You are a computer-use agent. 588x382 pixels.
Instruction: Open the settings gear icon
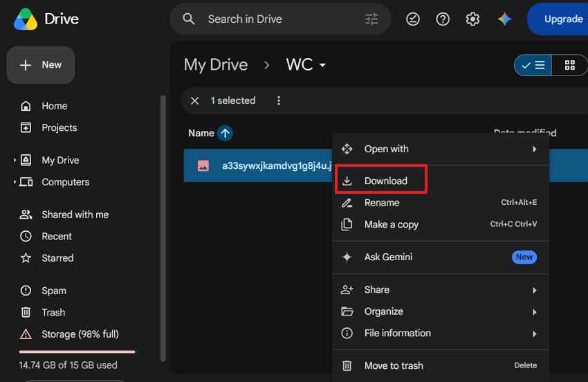[x=472, y=19]
